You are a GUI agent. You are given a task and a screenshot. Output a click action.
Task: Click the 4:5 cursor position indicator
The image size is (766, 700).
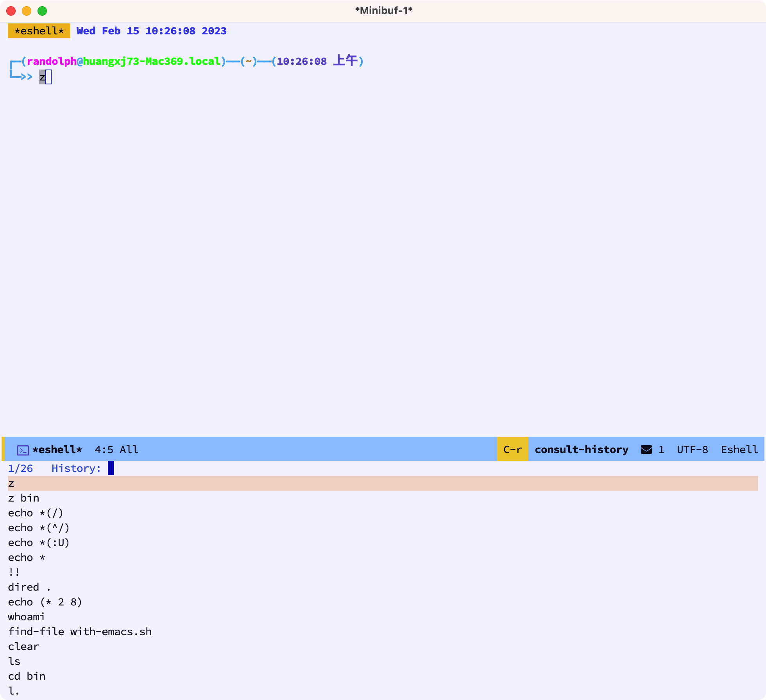(104, 450)
